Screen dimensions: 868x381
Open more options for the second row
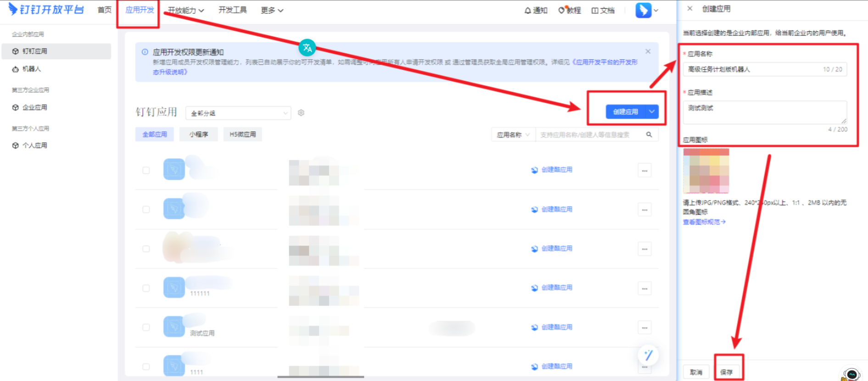[x=644, y=210]
